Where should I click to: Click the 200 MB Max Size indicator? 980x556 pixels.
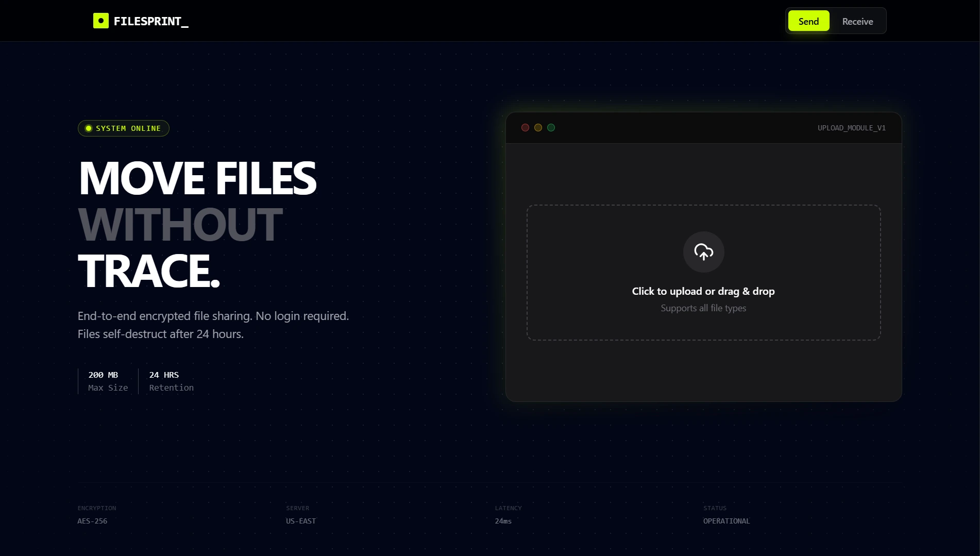point(108,381)
